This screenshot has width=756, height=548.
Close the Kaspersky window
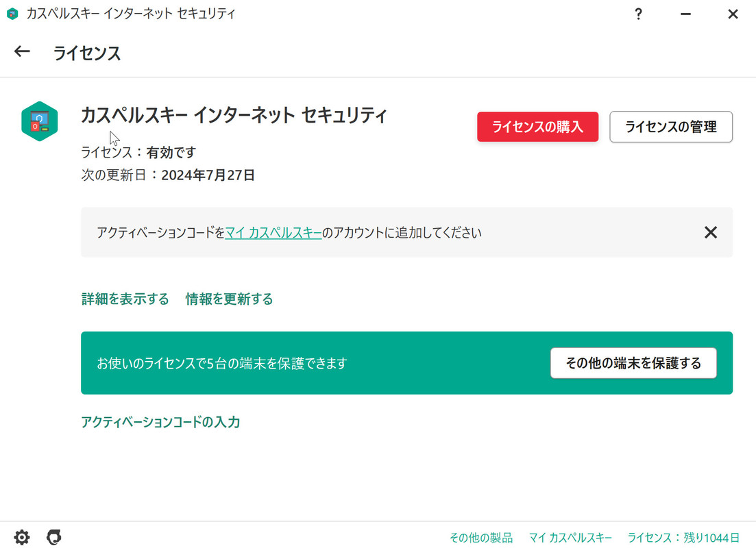coord(733,14)
